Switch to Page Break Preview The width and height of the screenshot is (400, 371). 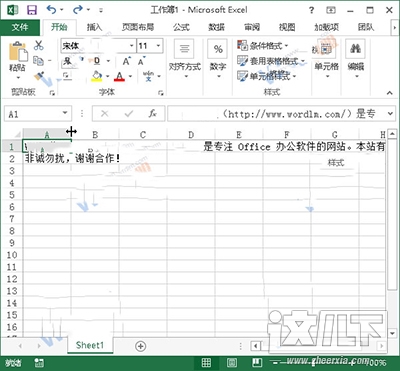[x=257, y=362]
